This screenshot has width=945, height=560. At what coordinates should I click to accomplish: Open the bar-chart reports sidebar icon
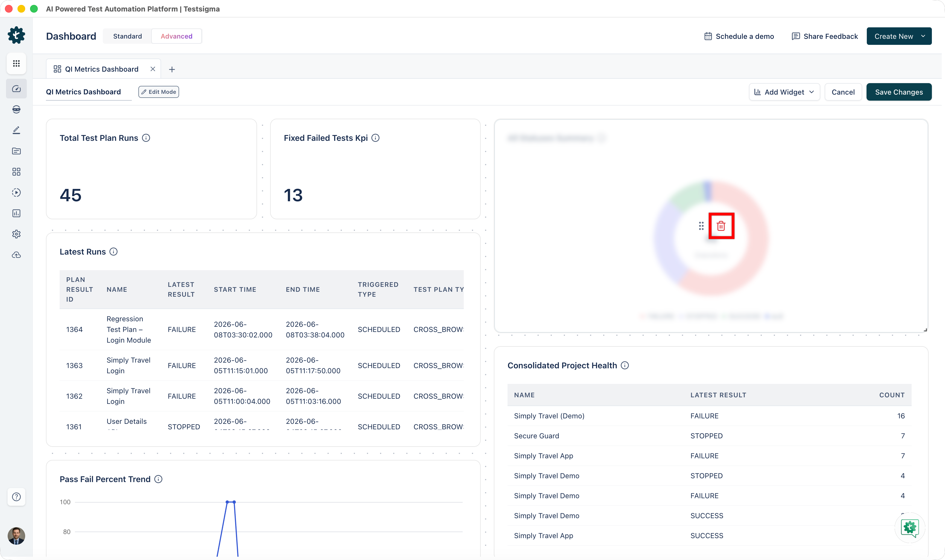click(x=16, y=213)
